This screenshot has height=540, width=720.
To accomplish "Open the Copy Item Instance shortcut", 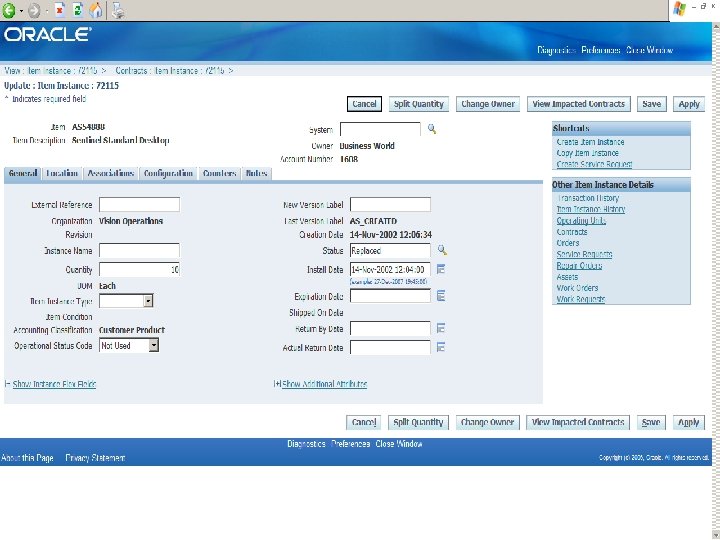I will click(x=587, y=153).
